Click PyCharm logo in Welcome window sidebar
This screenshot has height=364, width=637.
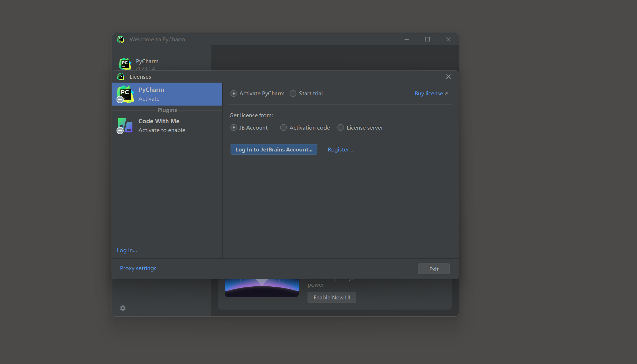[125, 64]
